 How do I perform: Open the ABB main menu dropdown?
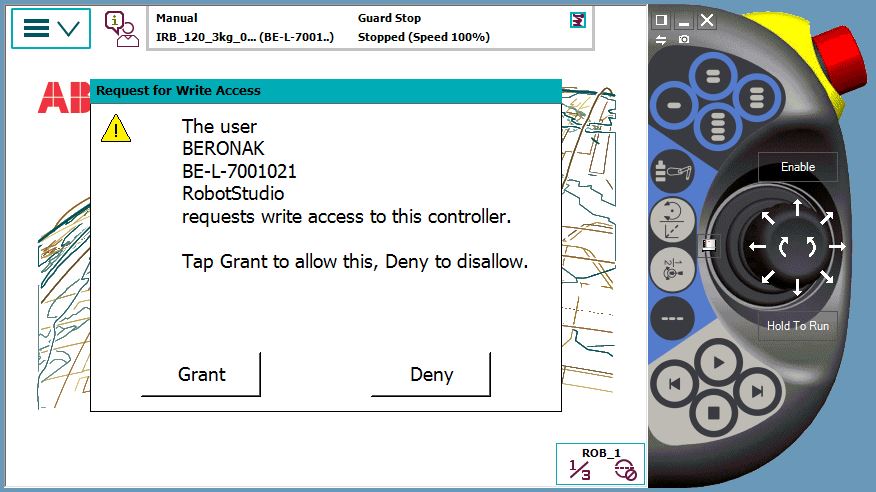click(50, 28)
